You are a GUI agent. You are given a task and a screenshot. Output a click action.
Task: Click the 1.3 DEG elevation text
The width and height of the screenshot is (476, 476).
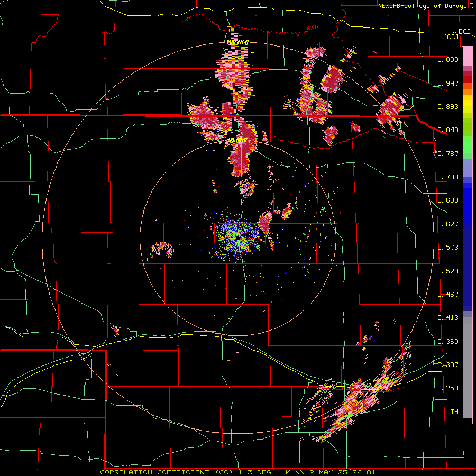255,472
